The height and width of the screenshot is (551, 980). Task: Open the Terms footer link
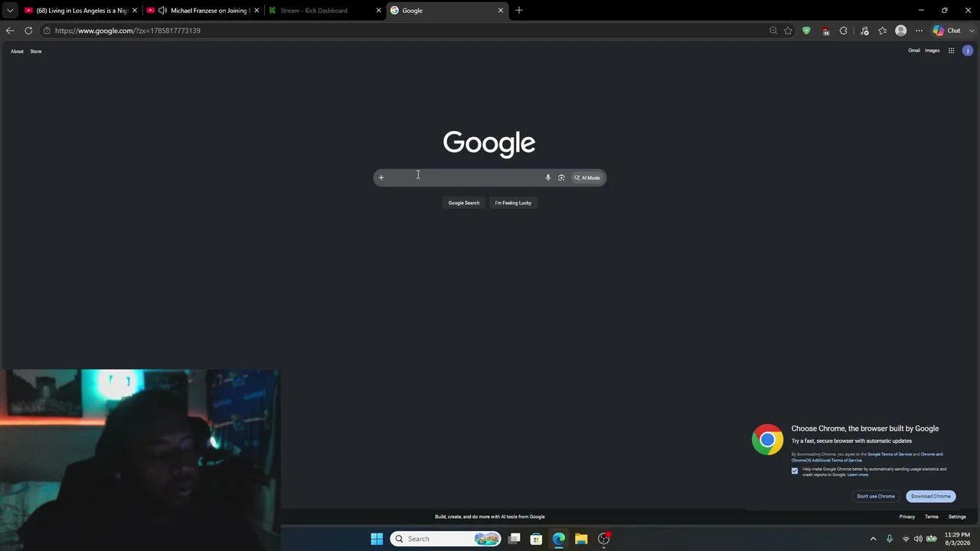pyautogui.click(x=932, y=517)
